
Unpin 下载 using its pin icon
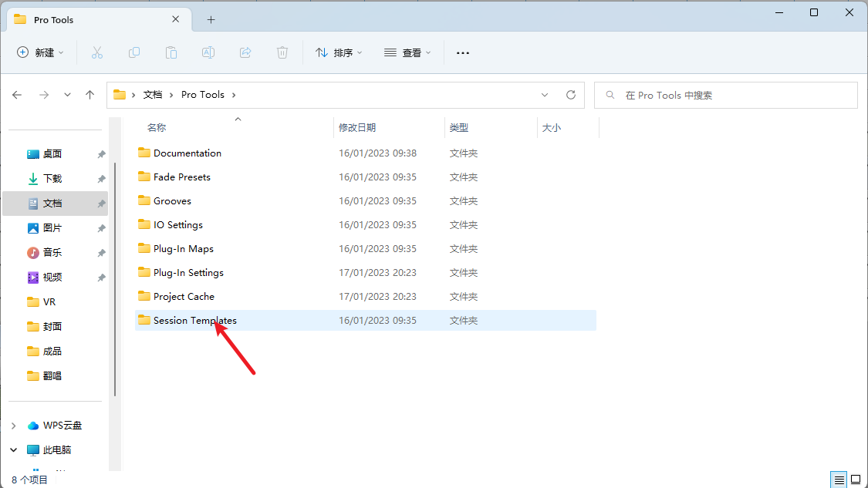click(x=101, y=180)
